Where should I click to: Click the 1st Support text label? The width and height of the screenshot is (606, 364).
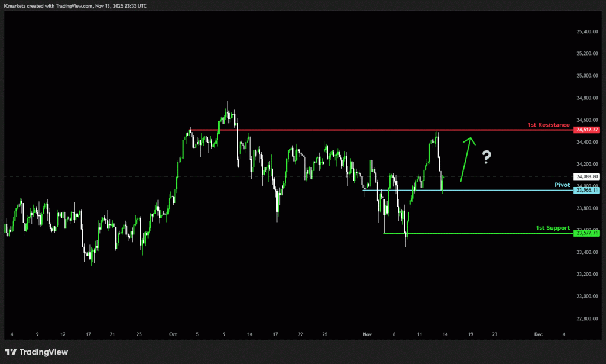pos(553,228)
